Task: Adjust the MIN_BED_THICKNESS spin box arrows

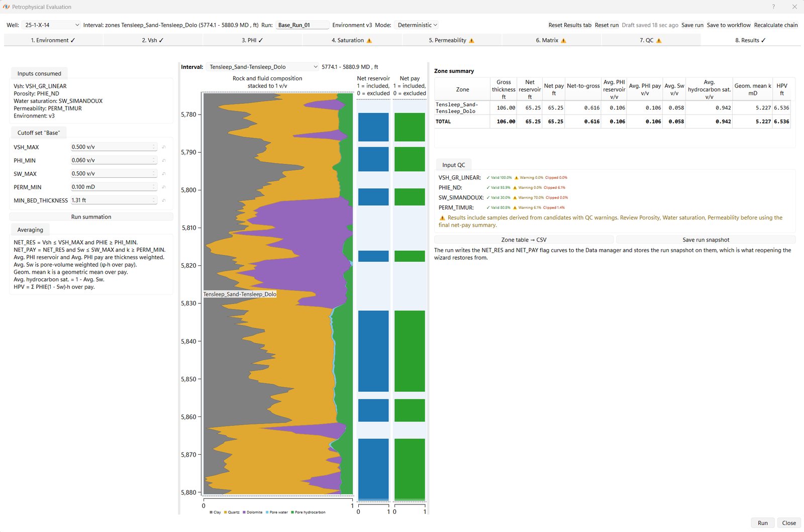Action: click(x=154, y=200)
